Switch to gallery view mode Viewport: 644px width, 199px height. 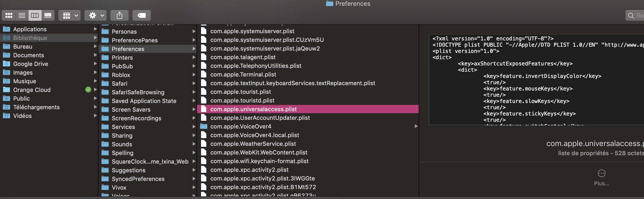(48, 15)
